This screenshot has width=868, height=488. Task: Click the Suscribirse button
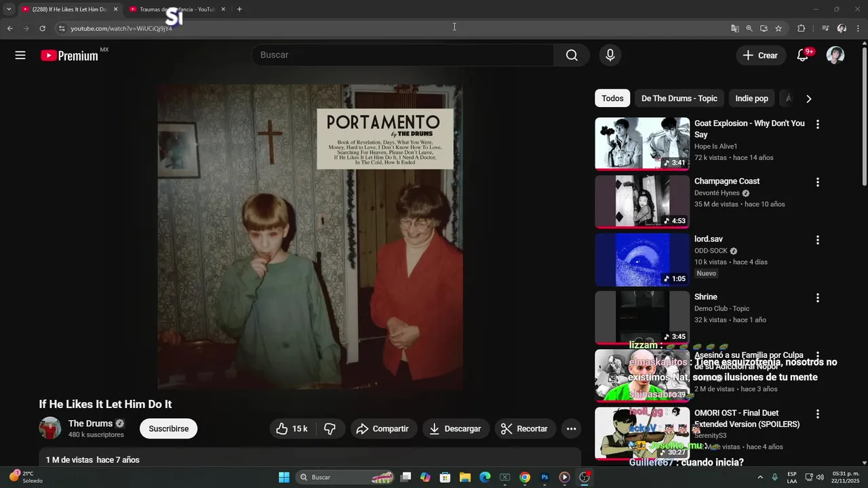click(x=169, y=428)
